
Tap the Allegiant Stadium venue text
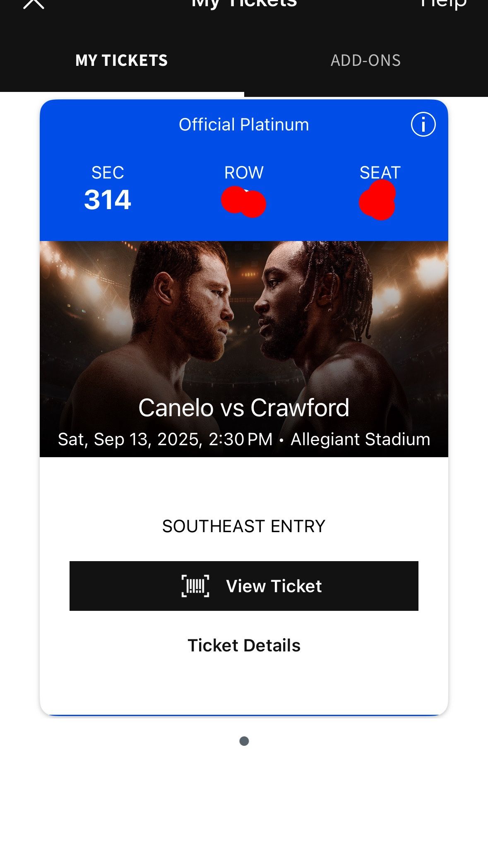click(x=360, y=439)
